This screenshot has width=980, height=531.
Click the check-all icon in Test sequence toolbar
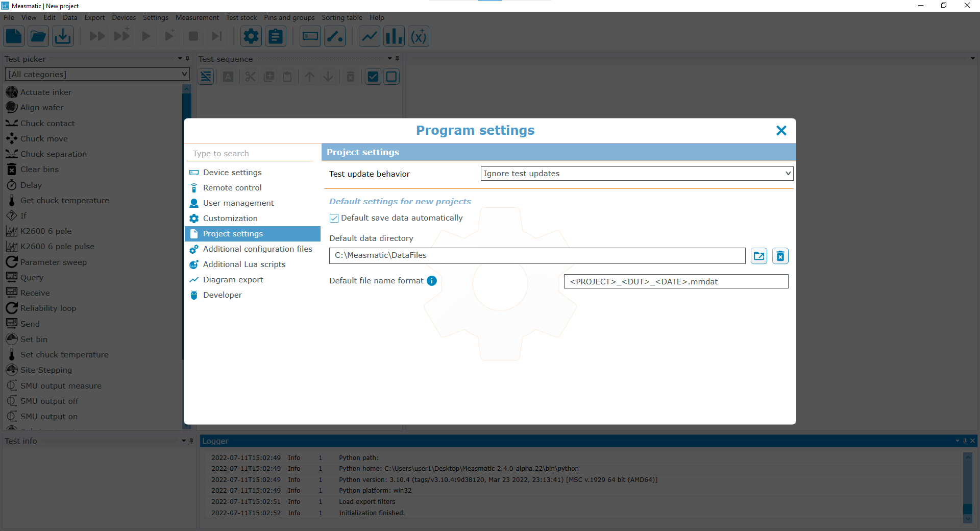[x=373, y=77]
